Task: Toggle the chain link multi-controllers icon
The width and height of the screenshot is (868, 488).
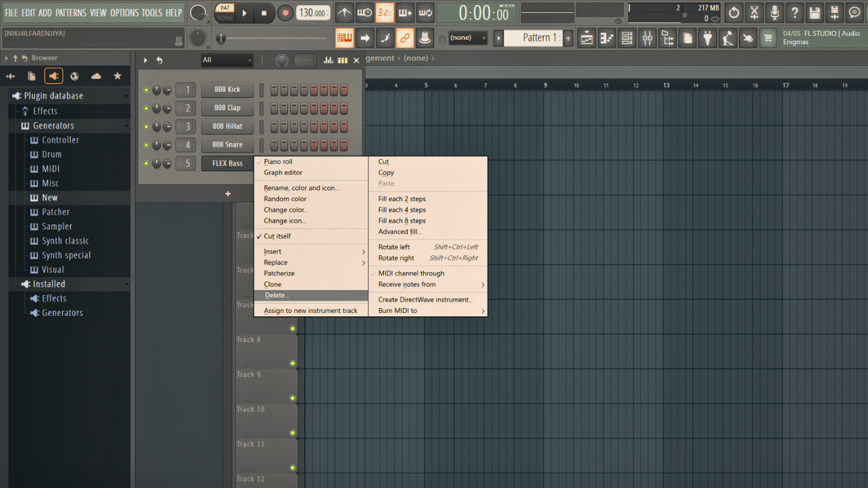Action: coord(405,38)
